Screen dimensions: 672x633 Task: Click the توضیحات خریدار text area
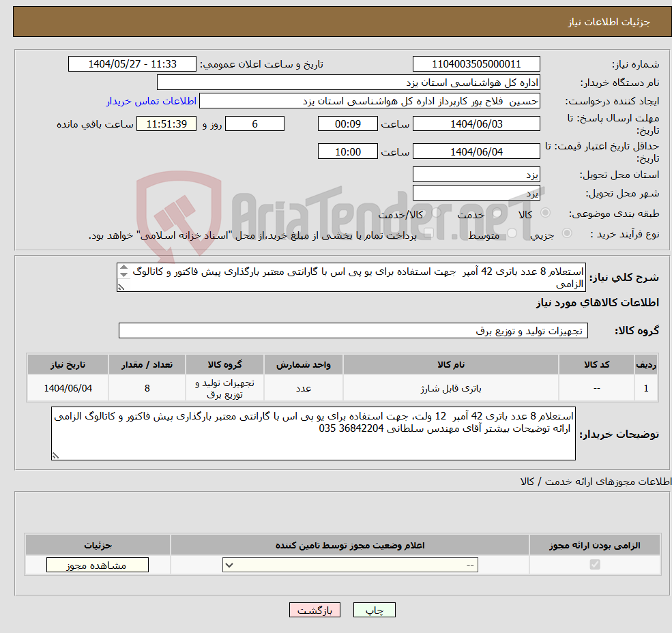click(313, 433)
